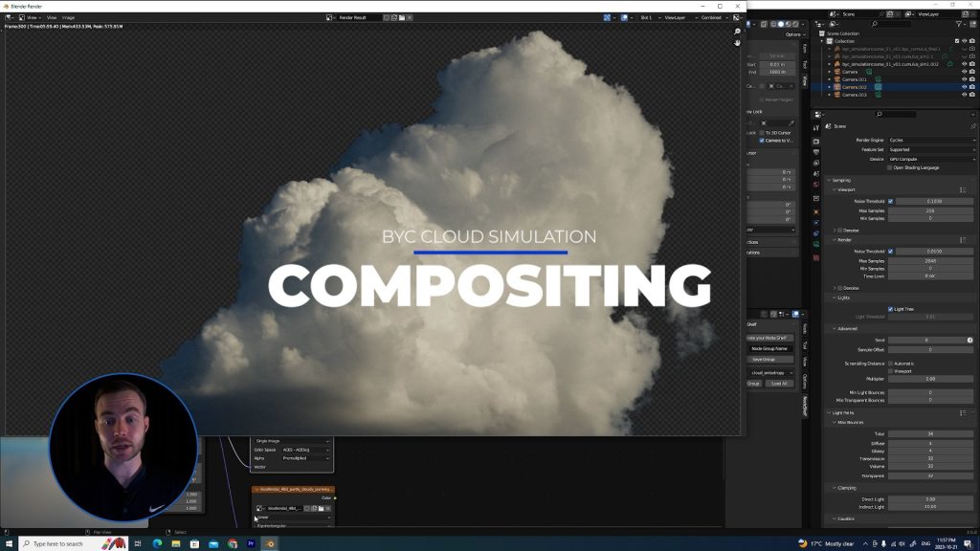
Task: Click the seed animate clock icon
Action: click(970, 340)
